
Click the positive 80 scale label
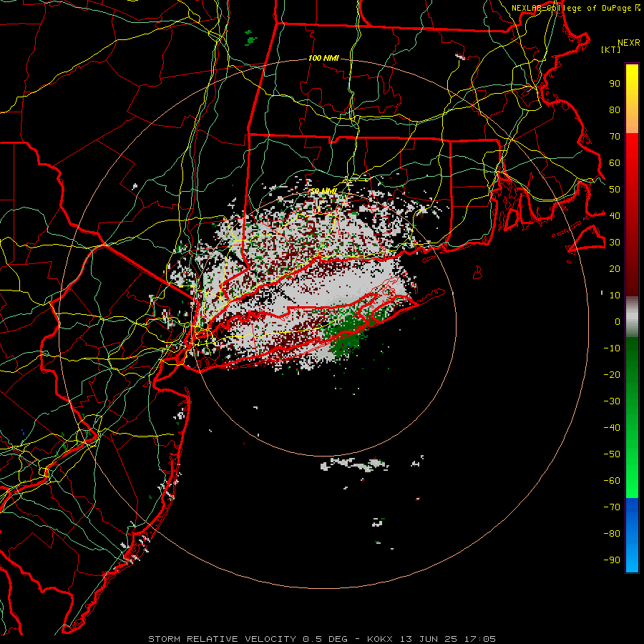(x=615, y=109)
